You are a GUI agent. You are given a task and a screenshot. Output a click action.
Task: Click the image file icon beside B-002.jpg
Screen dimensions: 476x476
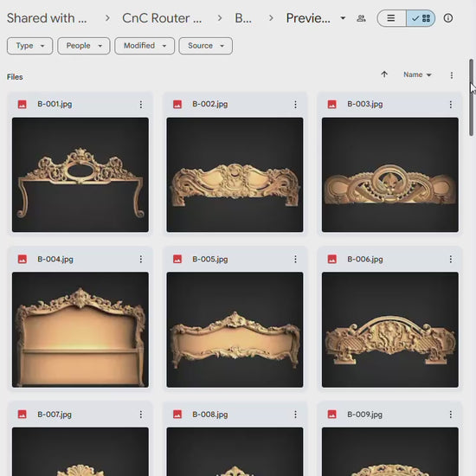click(177, 105)
